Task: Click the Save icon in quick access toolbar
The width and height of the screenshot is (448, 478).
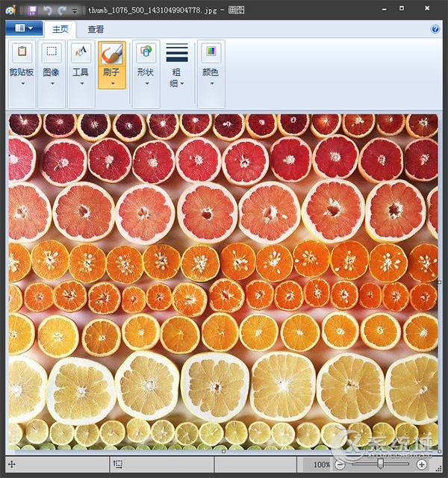Action: pyautogui.click(x=32, y=10)
